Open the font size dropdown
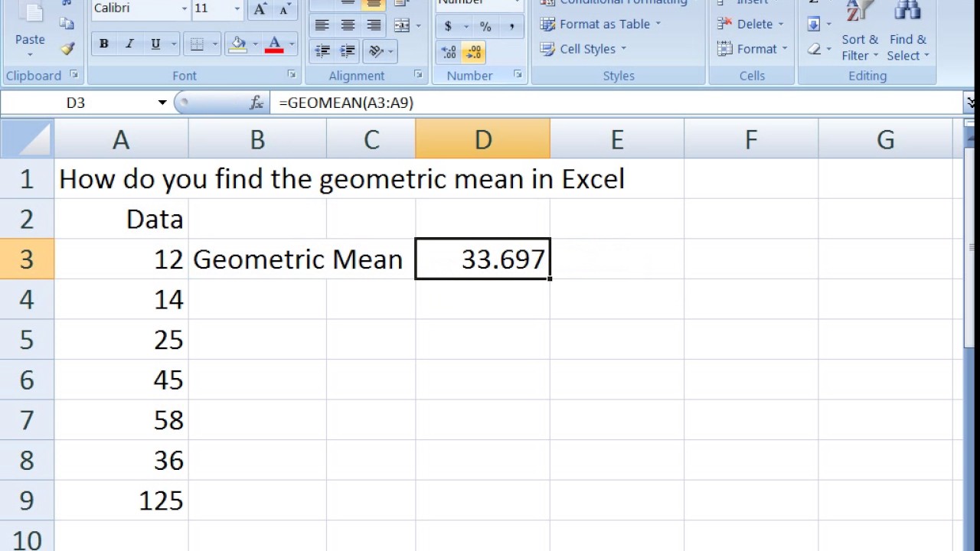 point(237,9)
